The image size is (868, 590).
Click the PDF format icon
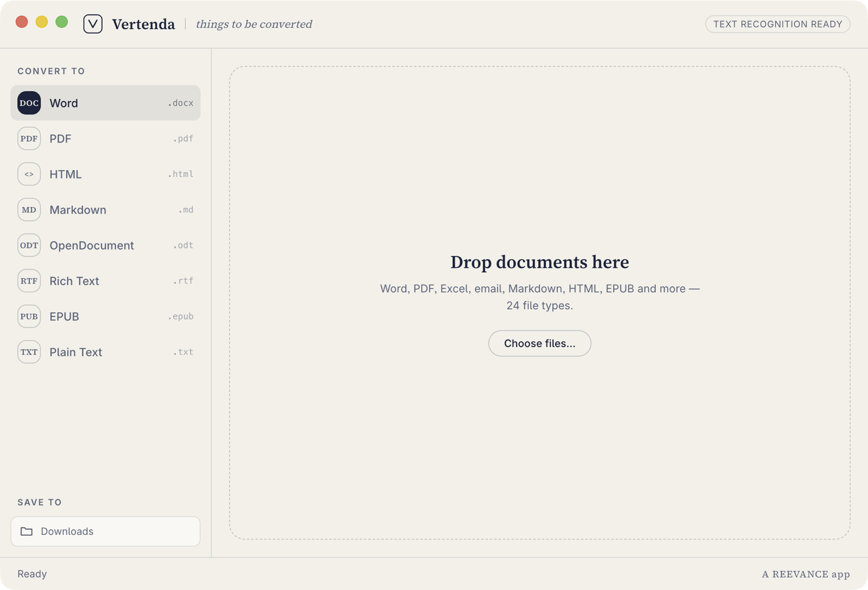(29, 139)
